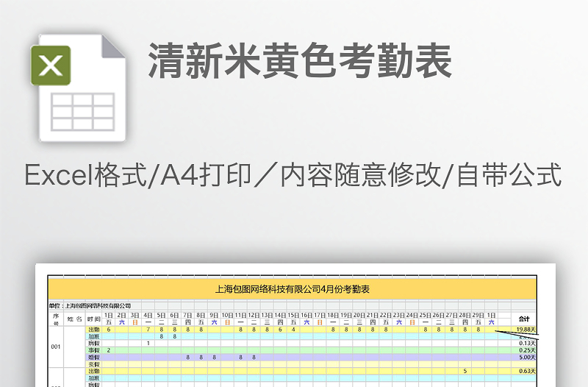Click the title 清新米黄色考勤表
This screenshot has width=588, height=387.
click(300, 60)
